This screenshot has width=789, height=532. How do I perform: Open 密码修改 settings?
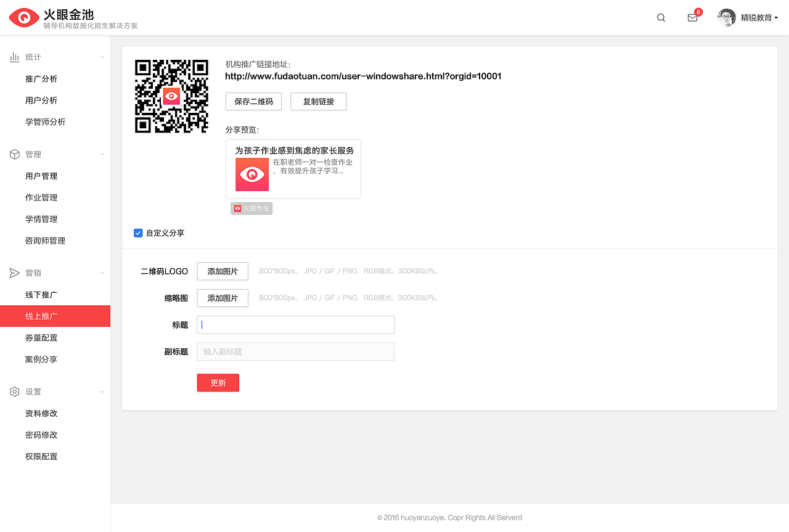click(41, 435)
